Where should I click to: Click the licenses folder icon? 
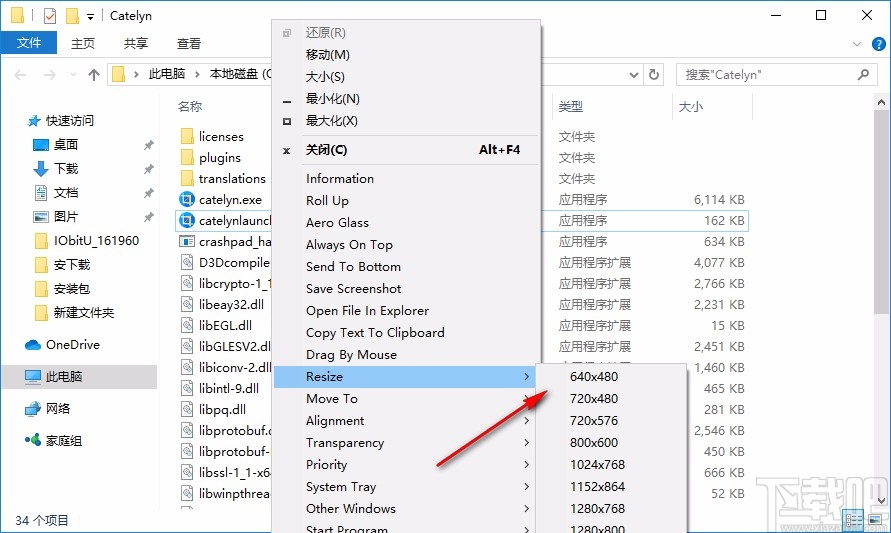pos(187,136)
